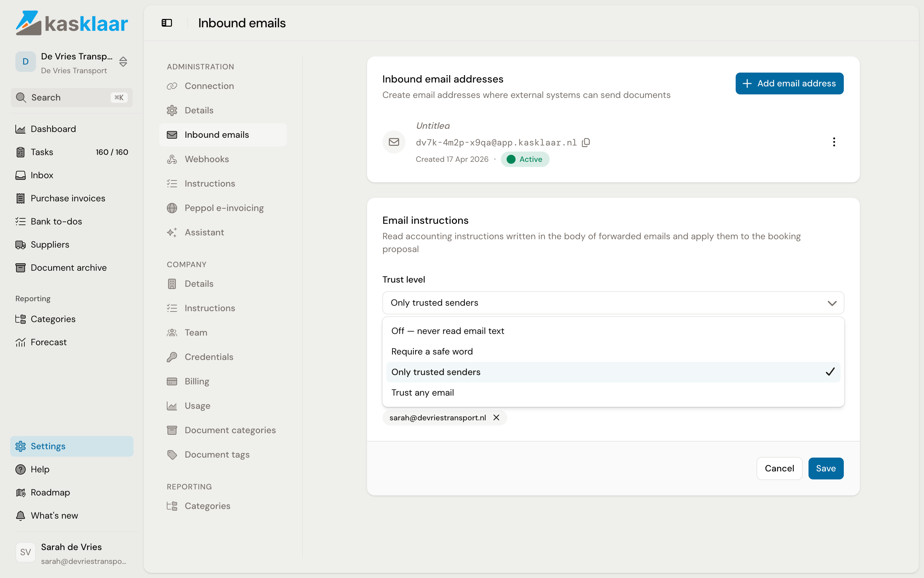The height and width of the screenshot is (578, 924).
Task: Open Forecast report
Action: coord(72,342)
